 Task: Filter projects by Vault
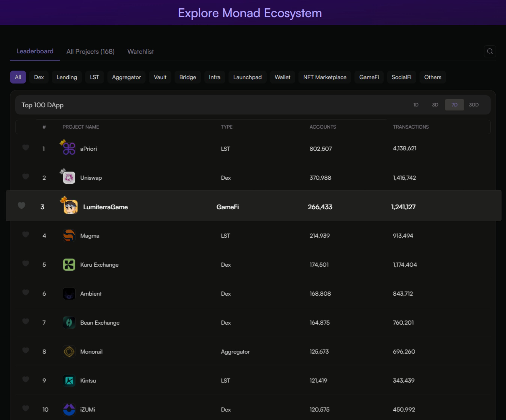point(160,77)
